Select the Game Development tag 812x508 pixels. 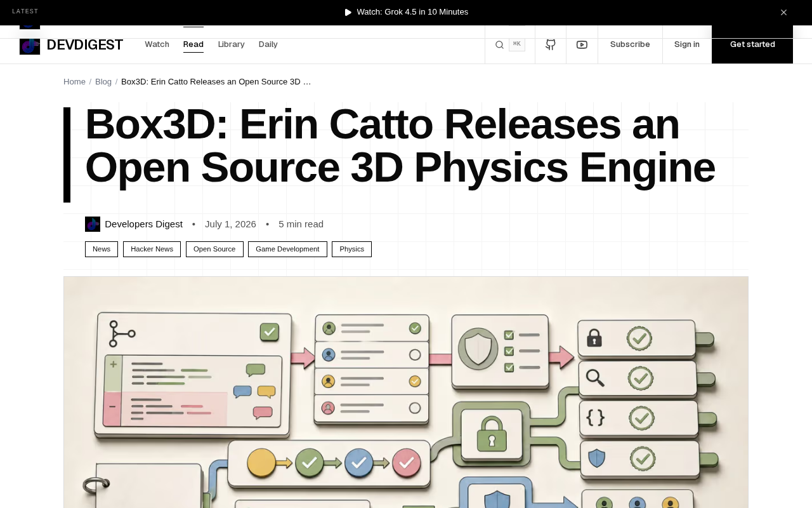[287, 250]
